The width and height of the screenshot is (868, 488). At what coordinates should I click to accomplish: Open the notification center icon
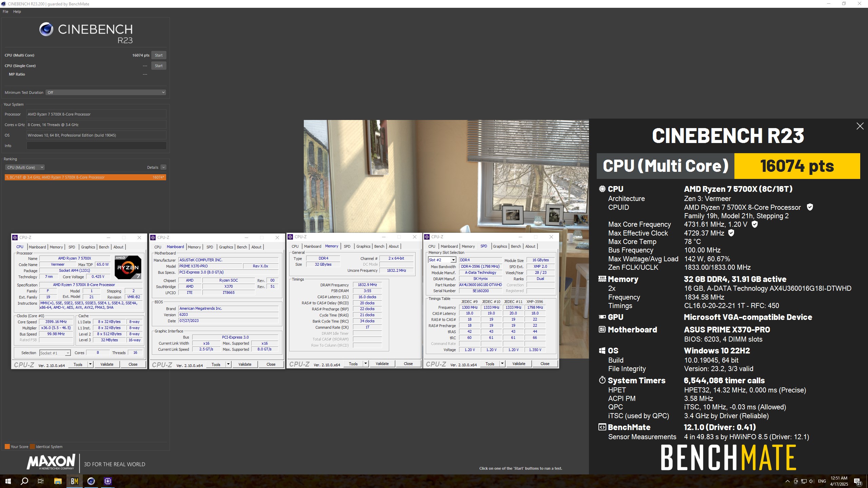[x=858, y=481]
